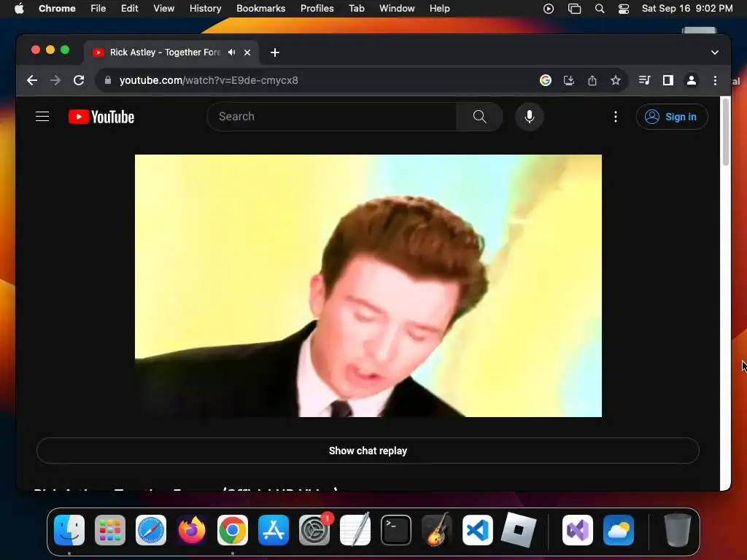Open the screen mirroring menu bar icon
747x560 pixels.
(x=575, y=9)
